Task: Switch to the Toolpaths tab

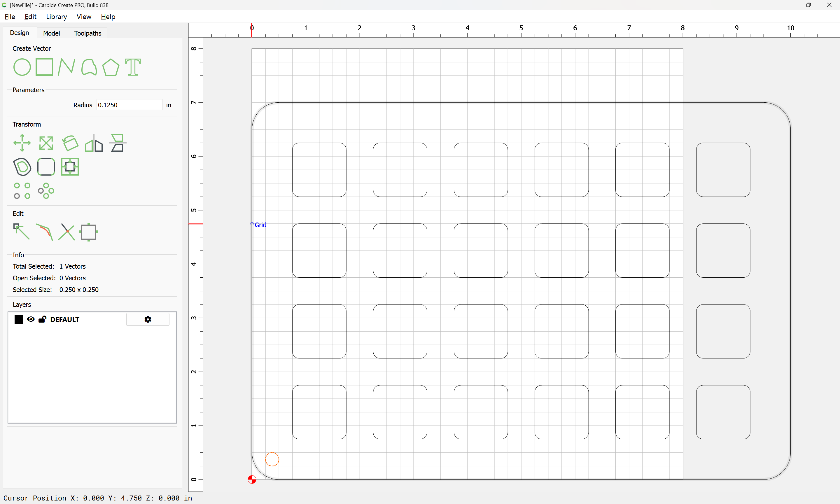Action: click(x=87, y=33)
